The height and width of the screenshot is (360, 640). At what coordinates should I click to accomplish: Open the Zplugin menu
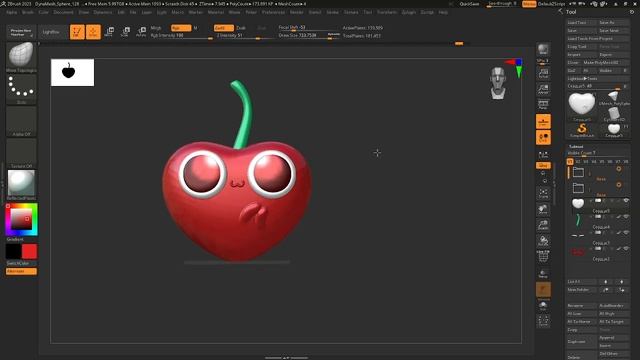[x=409, y=12]
